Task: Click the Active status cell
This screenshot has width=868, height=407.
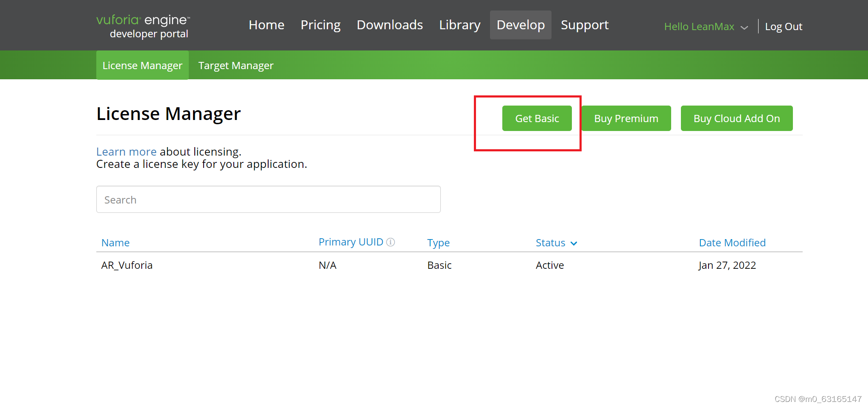Action: (x=550, y=265)
